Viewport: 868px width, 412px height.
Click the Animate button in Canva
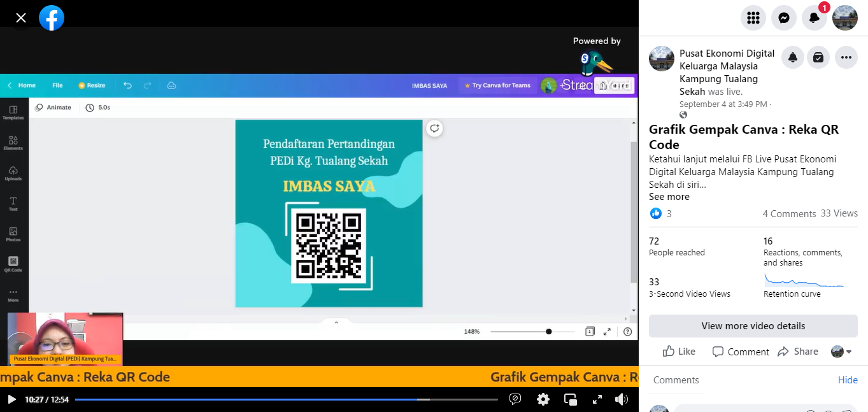[x=53, y=108]
